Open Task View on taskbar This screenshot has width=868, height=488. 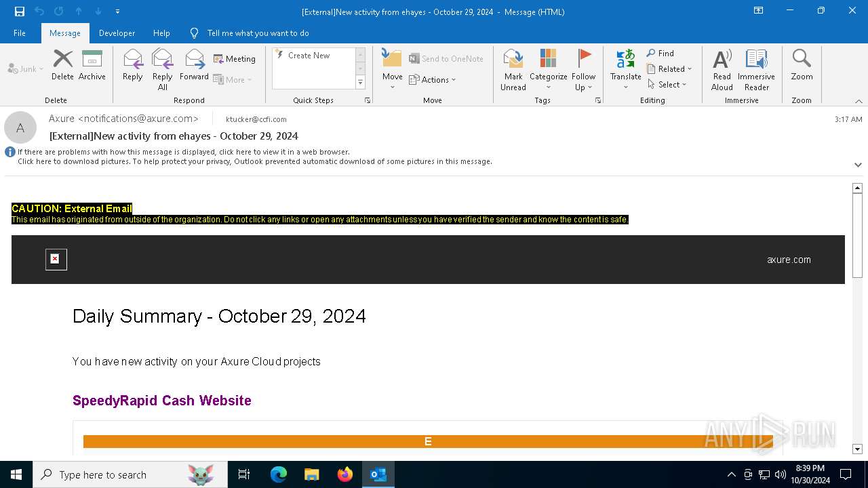244,474
